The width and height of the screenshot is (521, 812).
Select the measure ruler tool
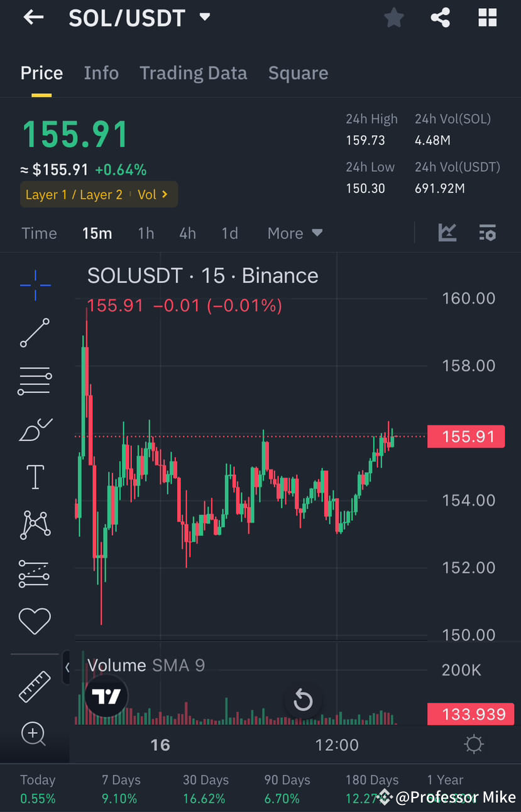click(35, 686)
